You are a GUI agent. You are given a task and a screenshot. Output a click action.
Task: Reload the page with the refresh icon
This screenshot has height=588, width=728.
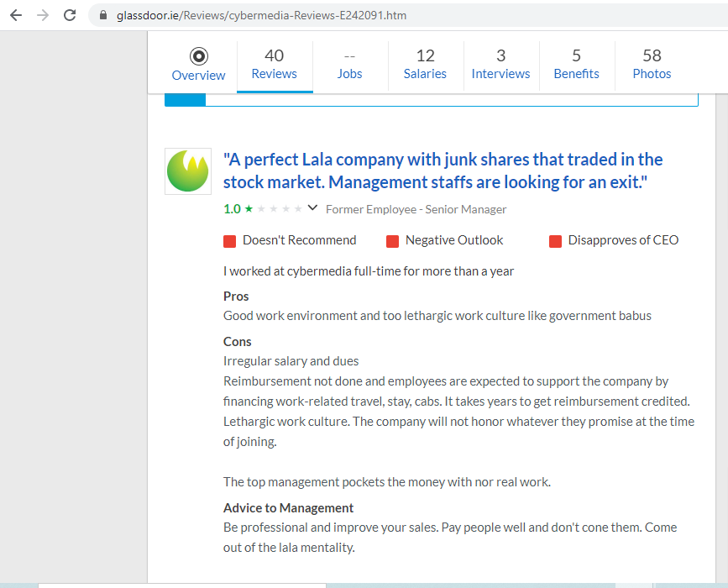tap(70, 15)
